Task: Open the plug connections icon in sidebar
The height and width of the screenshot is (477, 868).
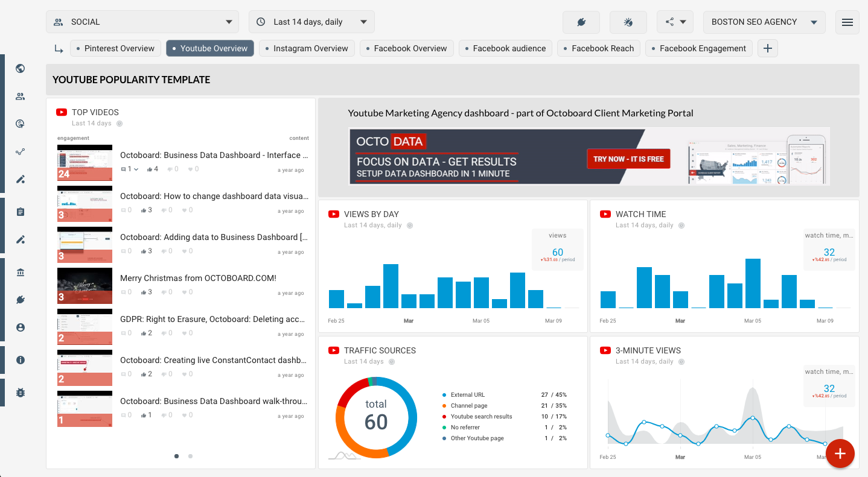Action: click(x=21, y=300)
